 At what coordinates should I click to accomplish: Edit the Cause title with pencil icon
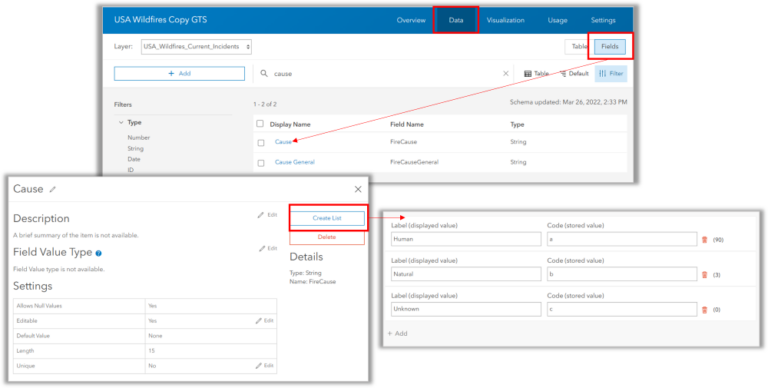(x=53, y=189)
